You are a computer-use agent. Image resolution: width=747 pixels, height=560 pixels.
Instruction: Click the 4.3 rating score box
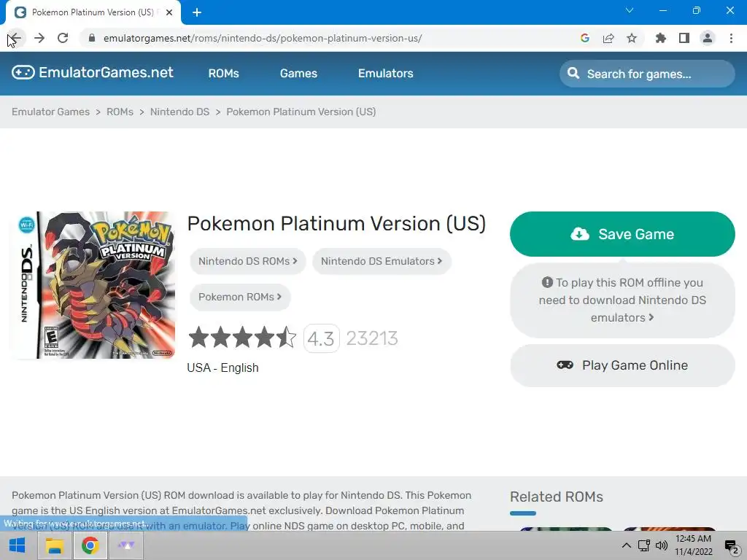[x=321, y=338]
